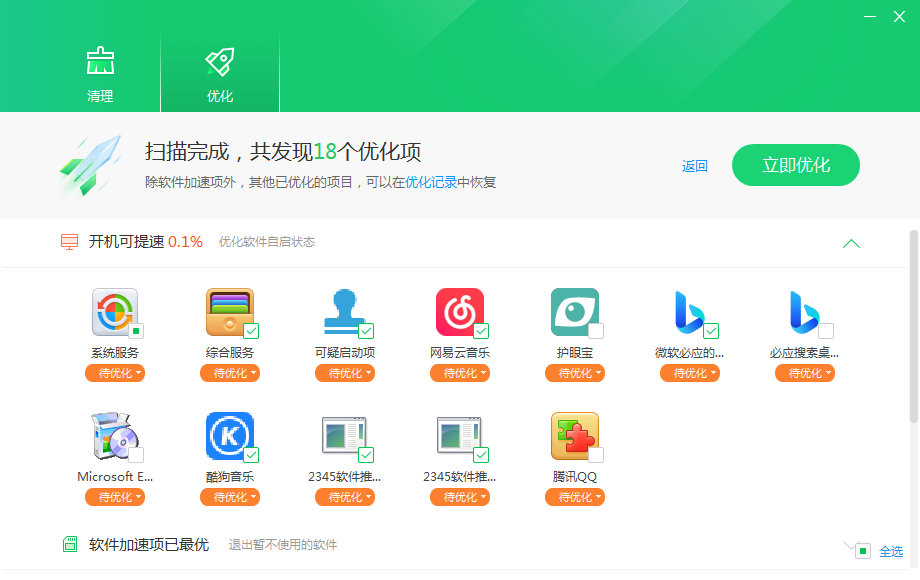The height and width of the screenshot is (580, 920).
Task: Click the 综合服务 drawer icon
Action: click(x=230, y=312)
